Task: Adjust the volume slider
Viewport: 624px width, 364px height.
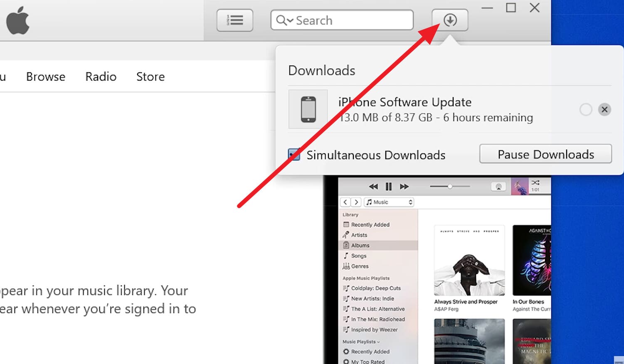Action: tap(450, 187)
